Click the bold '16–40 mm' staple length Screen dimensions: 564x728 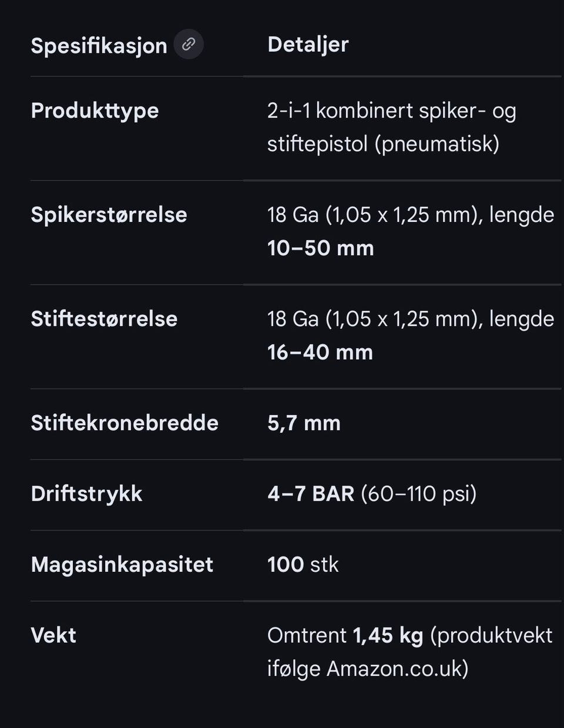320,352
